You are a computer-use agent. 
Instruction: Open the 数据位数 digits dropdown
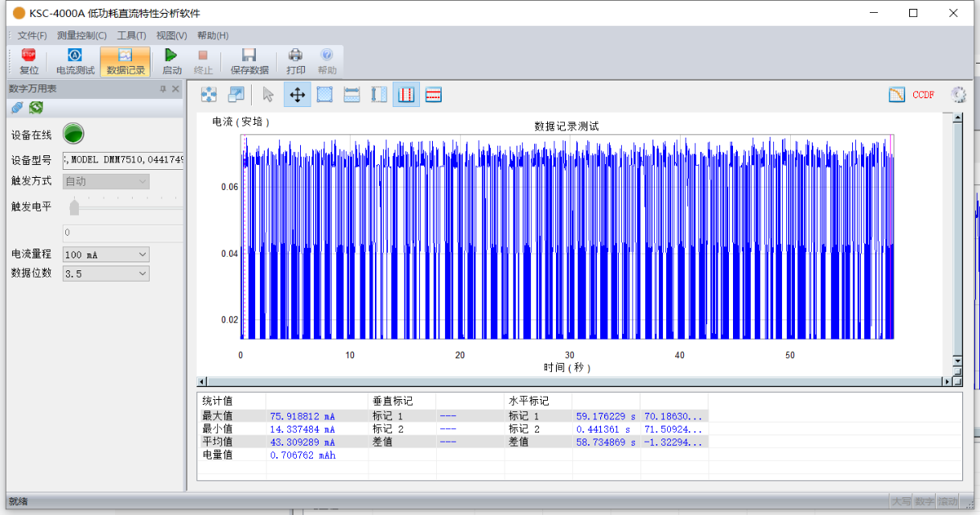tap(144, 273)
